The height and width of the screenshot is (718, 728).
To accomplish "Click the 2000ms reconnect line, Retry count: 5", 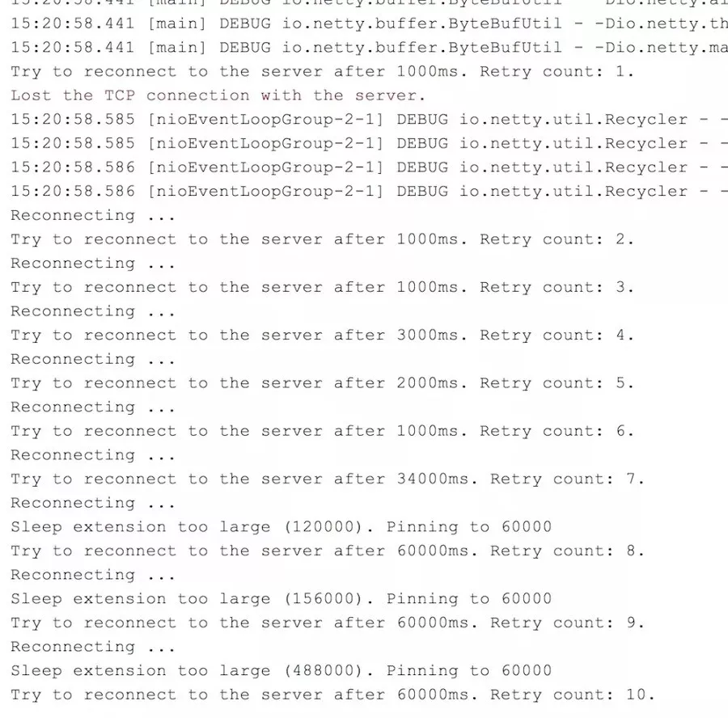I will [x=322, y=383].
